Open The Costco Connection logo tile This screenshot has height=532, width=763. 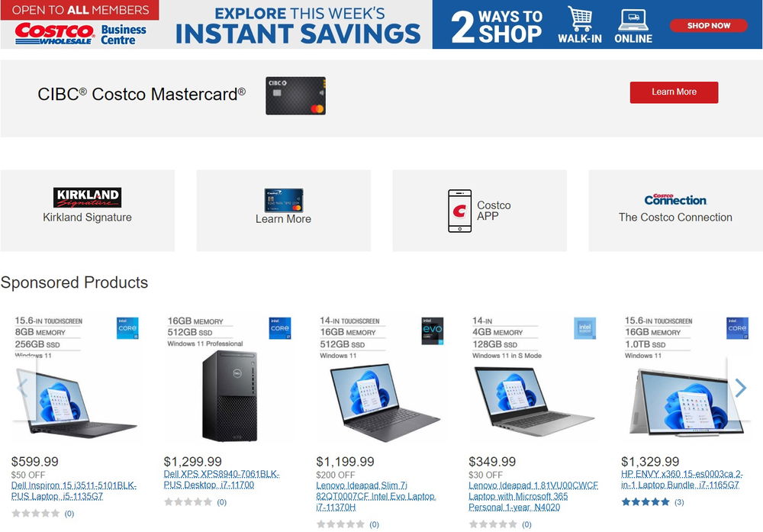pos(675,210)
